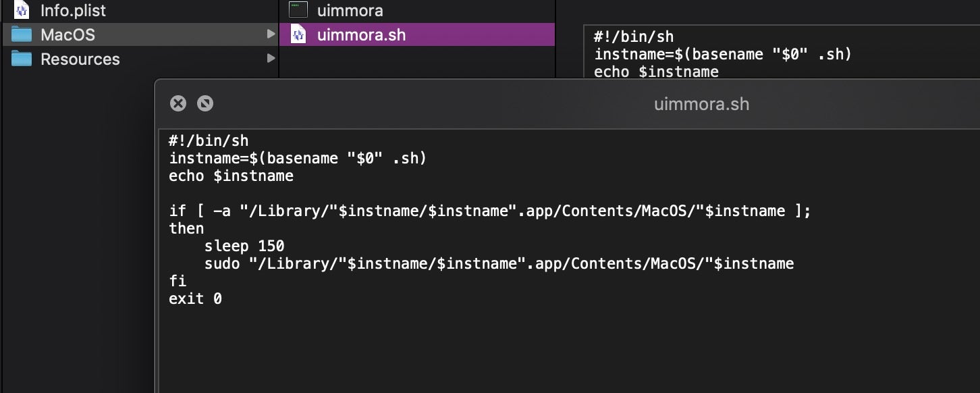The width and height of the screenshot is (980, 393).
Task: Click the uimmora.sh Quick Look title
Action: click(x=701, y=104)
